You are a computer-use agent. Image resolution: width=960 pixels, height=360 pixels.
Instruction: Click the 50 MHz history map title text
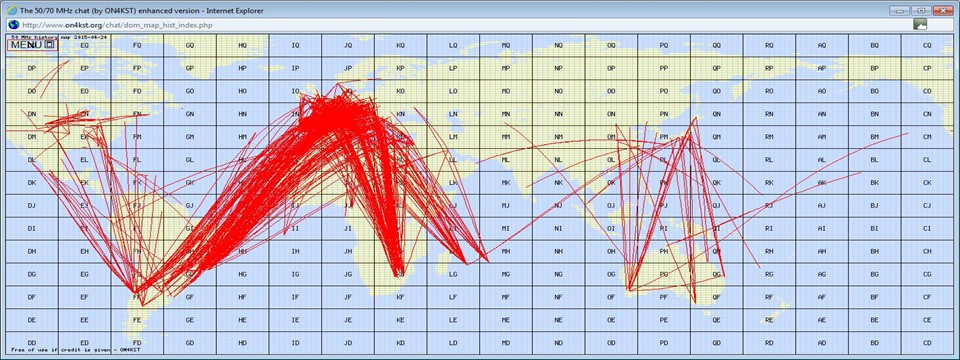[x=59, y=37]
